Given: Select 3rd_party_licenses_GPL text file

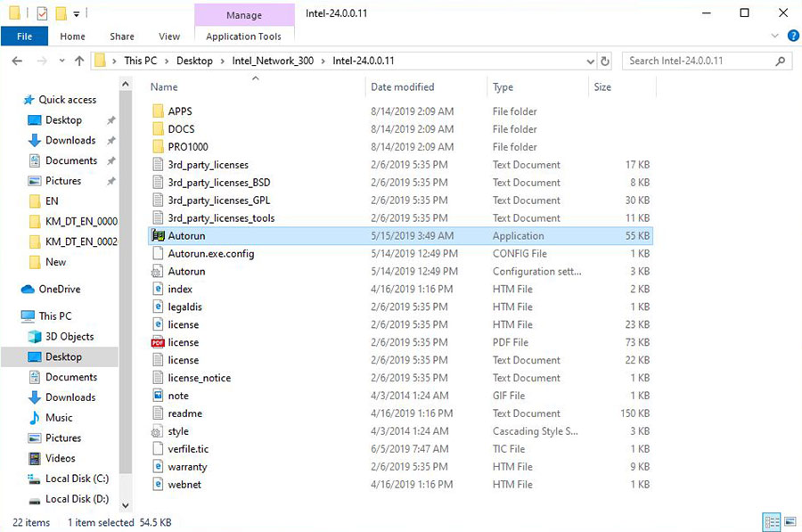Looking at the screenshot, I should 400,201.
